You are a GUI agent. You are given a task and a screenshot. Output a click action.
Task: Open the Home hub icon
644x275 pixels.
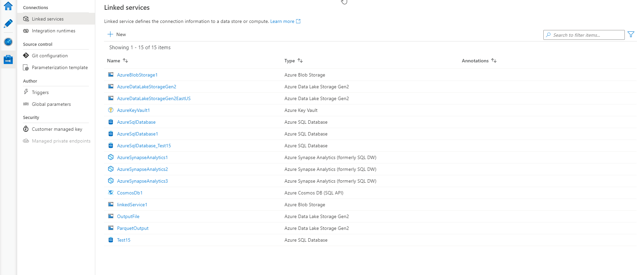click(8, 6)
